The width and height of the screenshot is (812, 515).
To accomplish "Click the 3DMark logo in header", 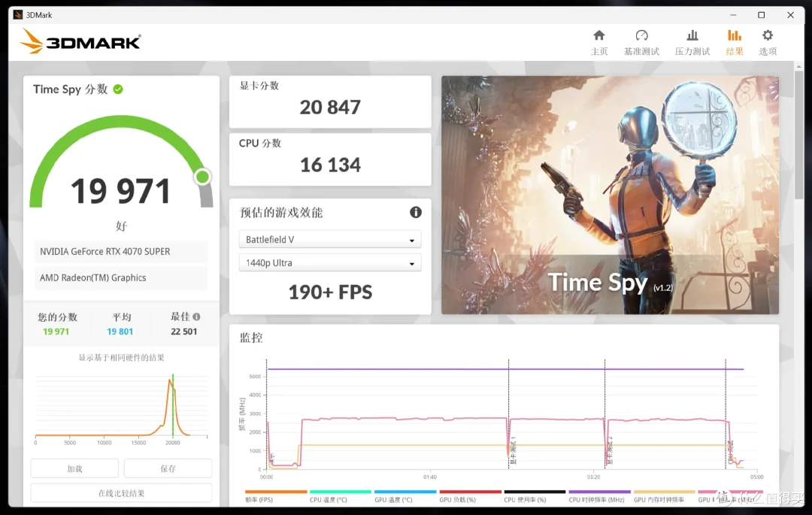I will [80, 41].
